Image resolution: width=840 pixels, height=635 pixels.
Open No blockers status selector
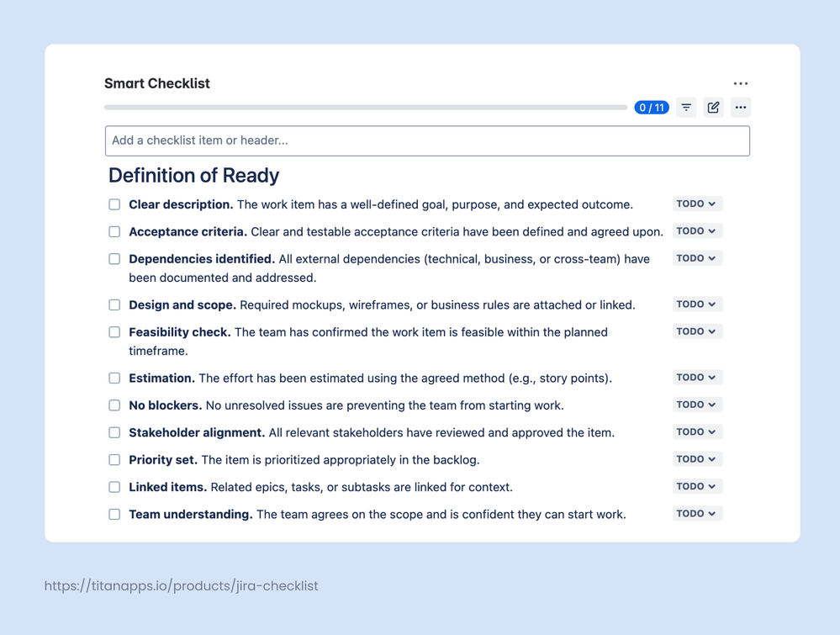pyautogui.click(x=697, y=404)
